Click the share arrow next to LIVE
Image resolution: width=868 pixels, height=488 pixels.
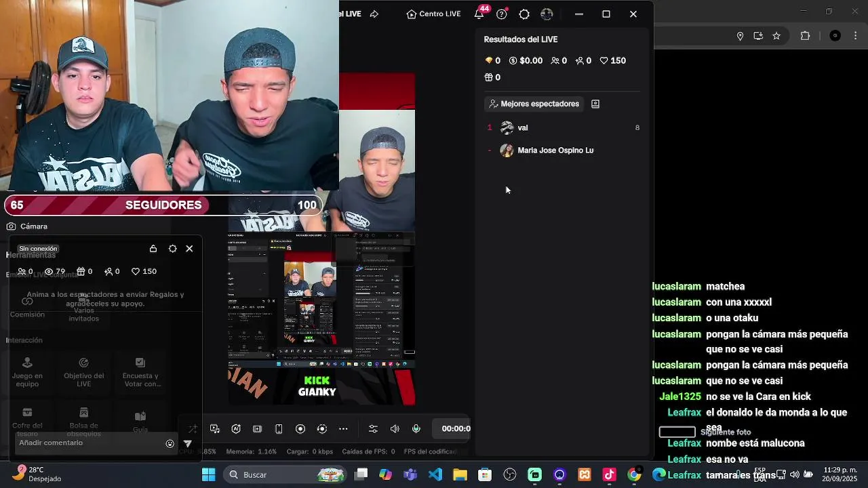click(374, 14)
